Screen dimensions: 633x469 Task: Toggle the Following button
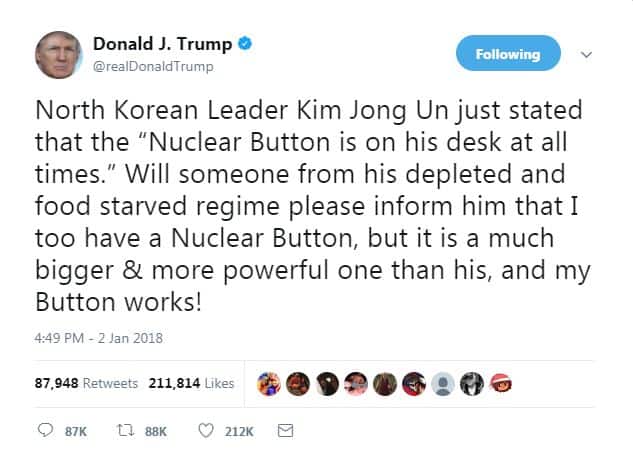(x=508, y=53)
